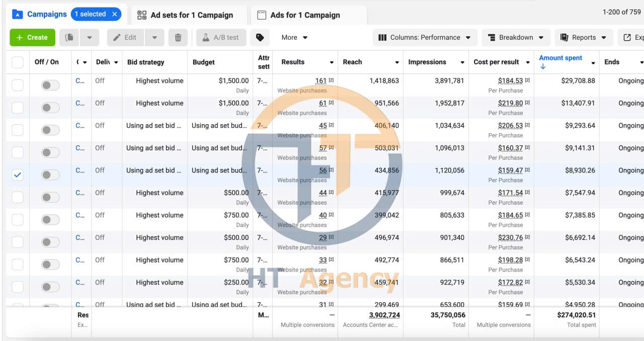Uncheck the selected $8,930.26 campaign row
This screenshot has height=341, width=644.
18,175
